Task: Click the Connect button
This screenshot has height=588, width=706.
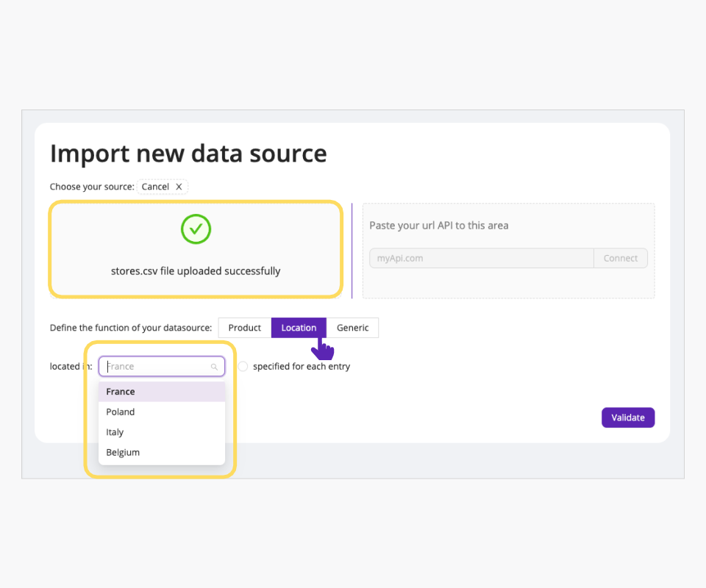Action: tap(621, 258)
